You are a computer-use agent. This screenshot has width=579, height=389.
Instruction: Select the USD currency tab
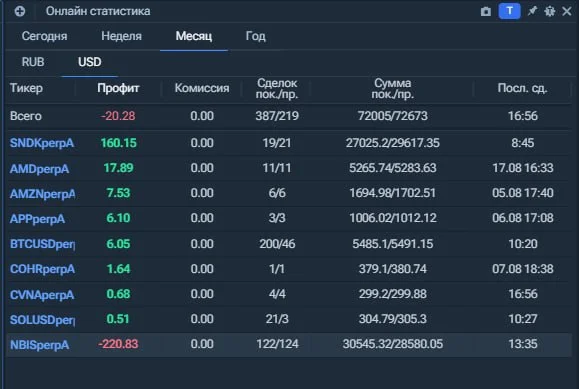pos(89,62)
